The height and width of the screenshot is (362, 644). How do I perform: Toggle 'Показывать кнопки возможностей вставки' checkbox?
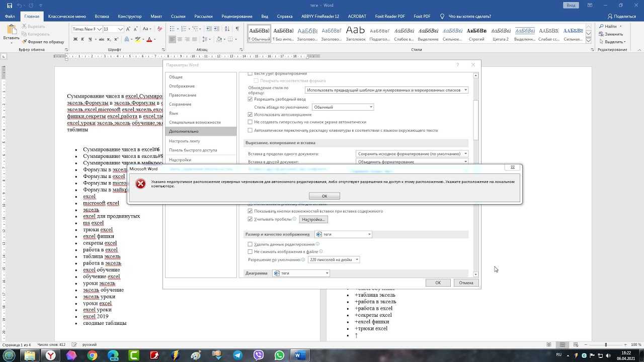pos(250,211)
